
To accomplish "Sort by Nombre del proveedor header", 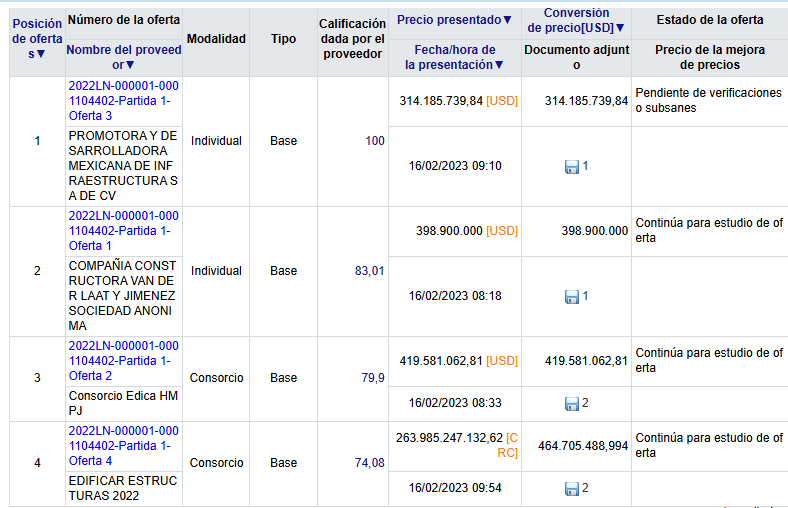I will [124, 57].
